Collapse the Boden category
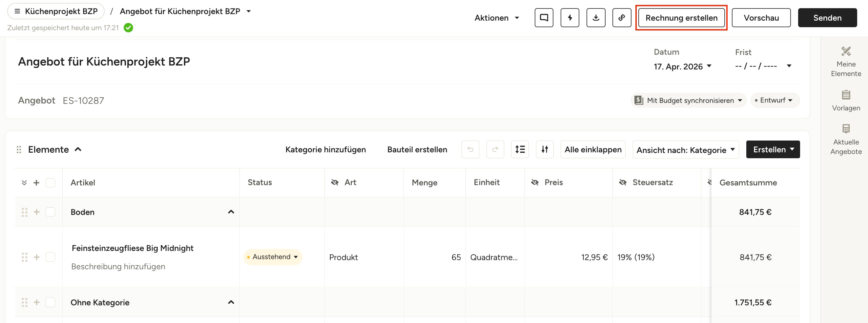 click(231, 212)
